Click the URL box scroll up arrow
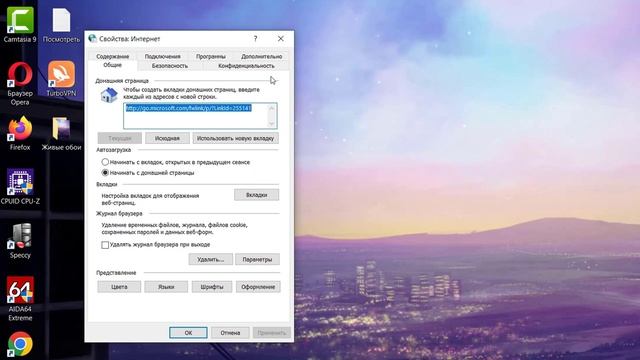 pos(271,108)
